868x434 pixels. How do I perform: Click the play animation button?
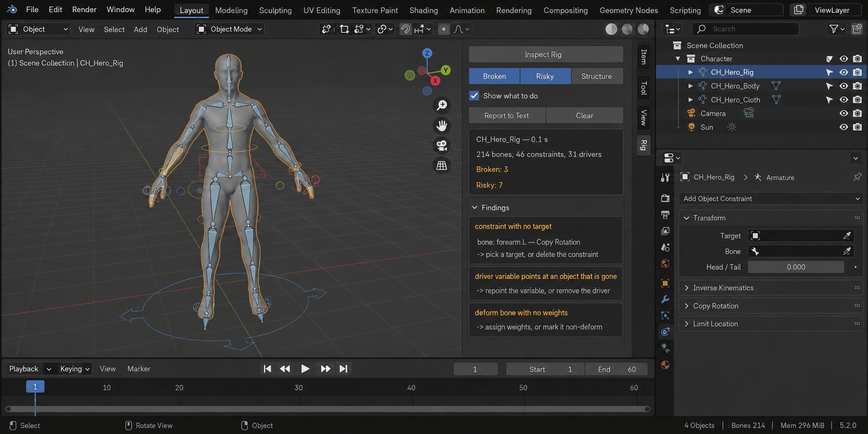(x=305, y=369)
